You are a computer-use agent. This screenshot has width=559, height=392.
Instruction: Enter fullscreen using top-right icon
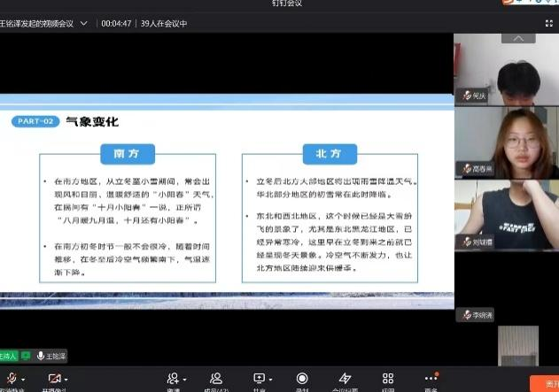pyautogui.click(x=548, y=24)
